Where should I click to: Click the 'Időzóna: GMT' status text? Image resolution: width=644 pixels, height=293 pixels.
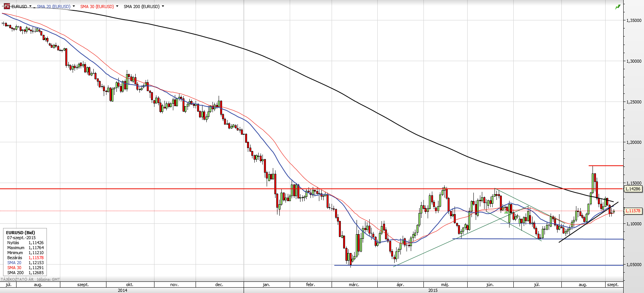[x=48, y=280]
